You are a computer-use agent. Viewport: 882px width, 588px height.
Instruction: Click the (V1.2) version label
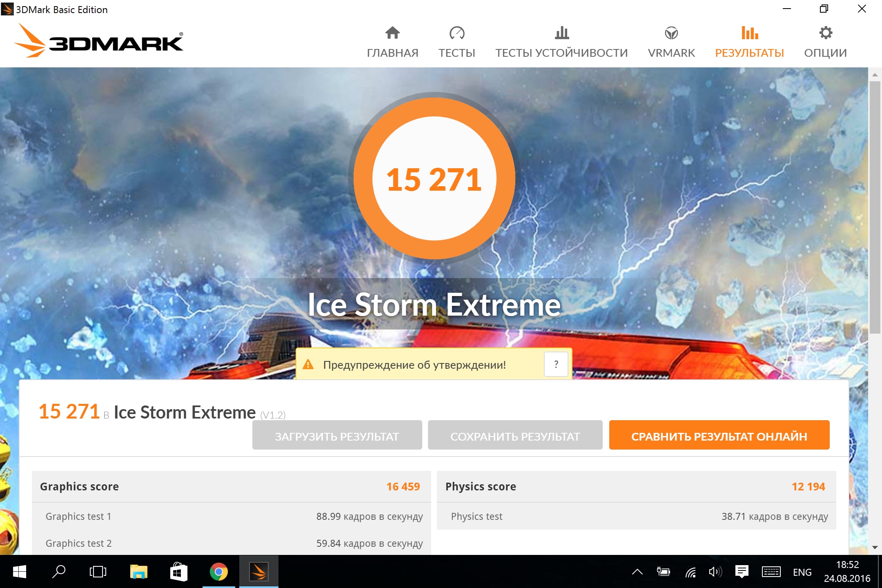[x=273, y=415]
